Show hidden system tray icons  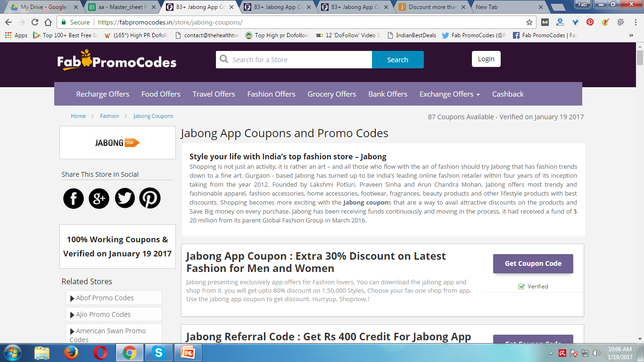(x=551, y=353)
